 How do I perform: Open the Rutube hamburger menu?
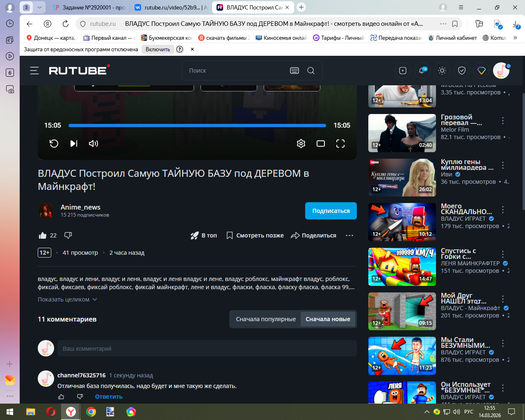[x=34, y=71]
